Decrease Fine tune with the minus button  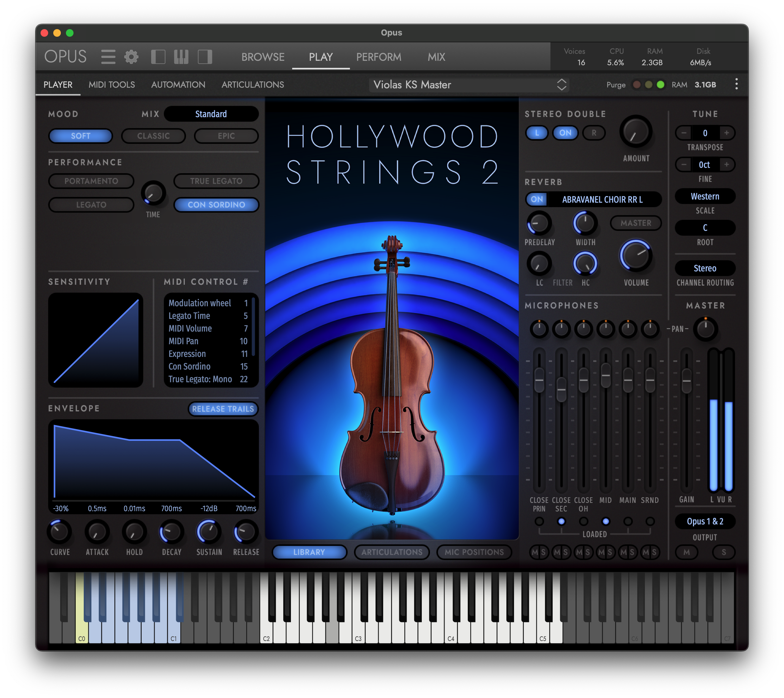pyautogui.click(x=684, y=165)
